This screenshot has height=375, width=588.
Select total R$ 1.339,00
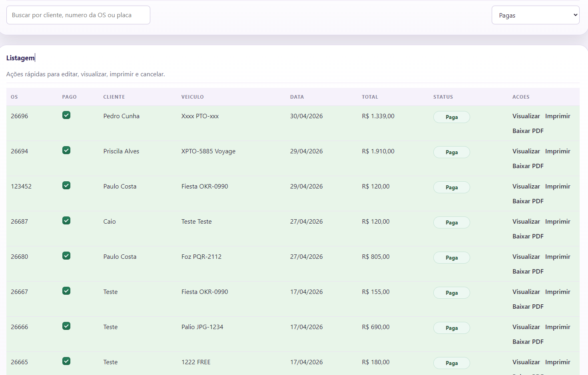tap(378, 116)
